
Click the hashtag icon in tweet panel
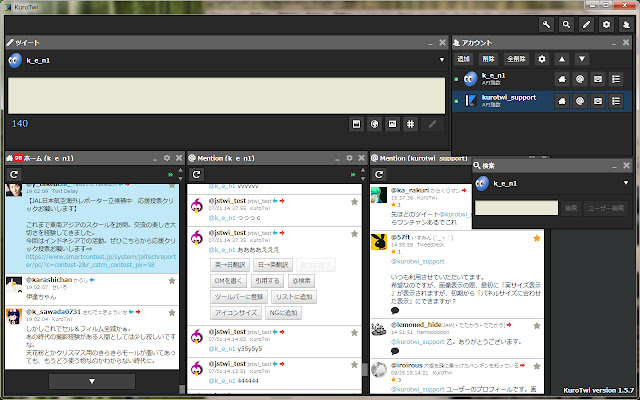[410, 124]
